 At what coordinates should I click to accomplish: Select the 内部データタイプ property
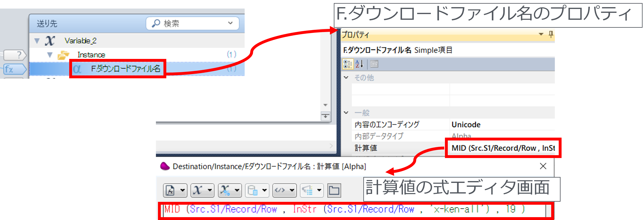[379, 136]
